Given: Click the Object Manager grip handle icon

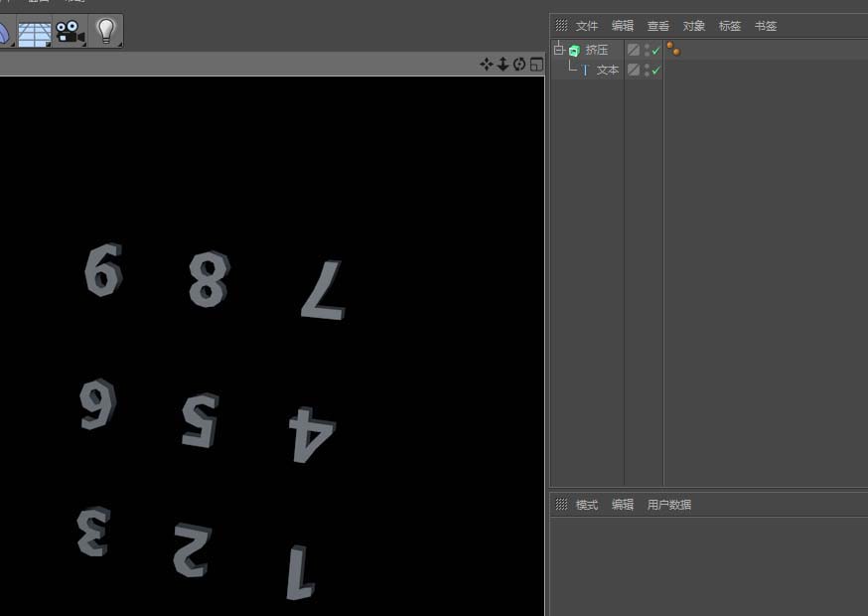Looking at the screenshot, I should (561, 25).
